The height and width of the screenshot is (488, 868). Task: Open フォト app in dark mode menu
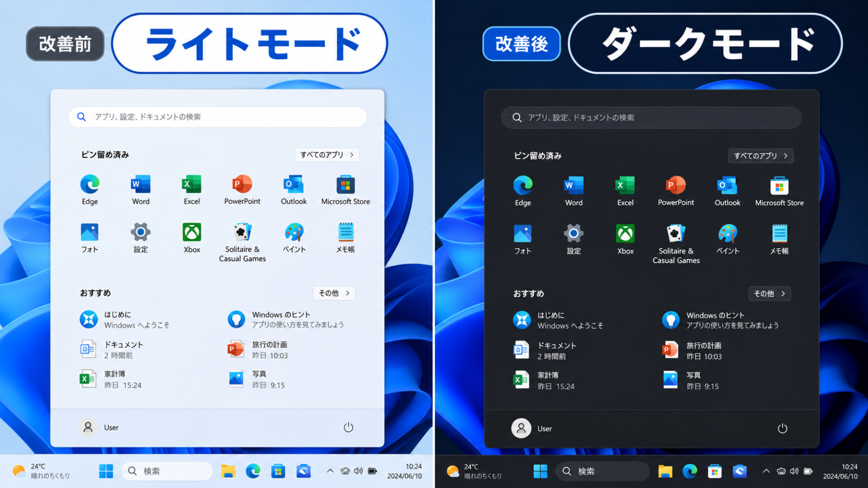pos(523,239)
